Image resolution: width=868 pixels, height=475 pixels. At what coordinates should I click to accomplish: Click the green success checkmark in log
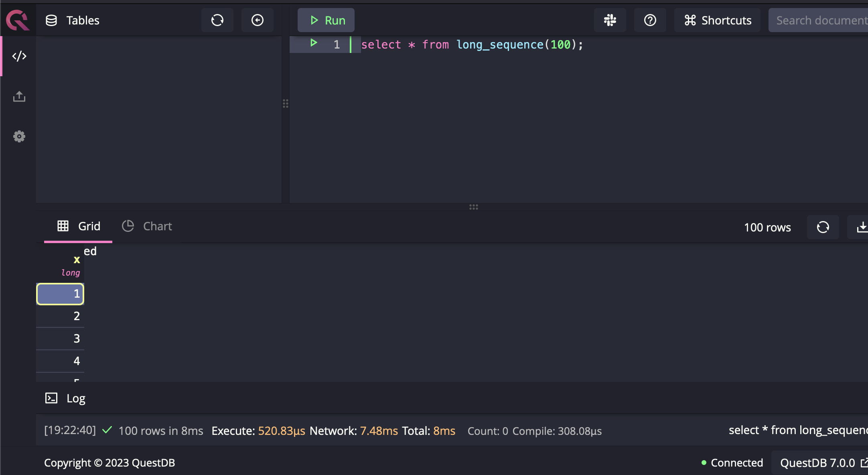[x=107, y=430]
